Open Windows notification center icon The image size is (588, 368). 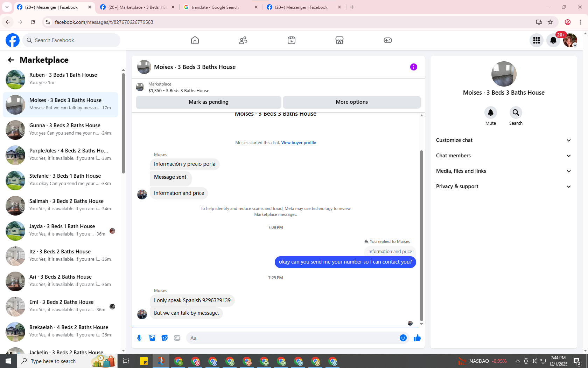pyautogui.click(x=577, y=361)
